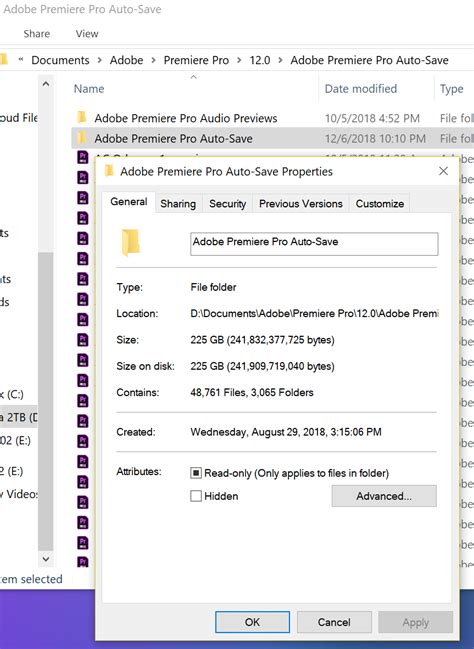Click the Adobe Premiere Pro Auto-Save folder icon in list
This screenshot has width=474, height=649.
click(x=82, y=138)
